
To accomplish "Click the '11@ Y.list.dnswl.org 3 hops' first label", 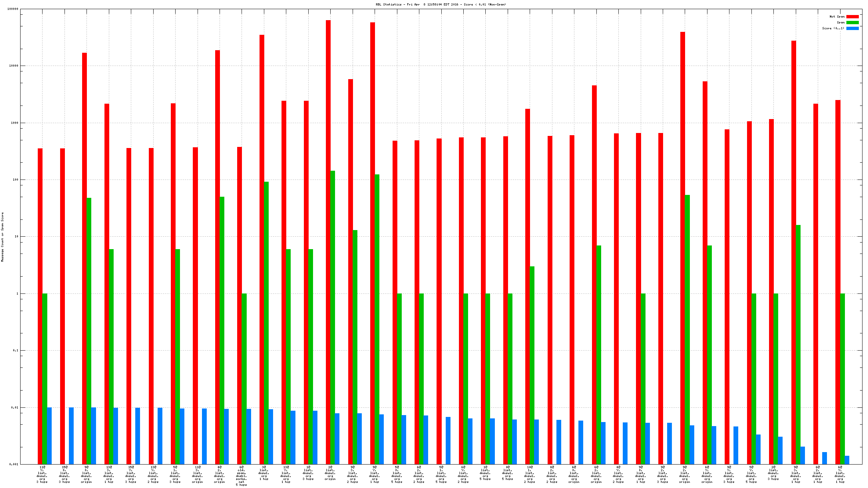I will (42, 474).
